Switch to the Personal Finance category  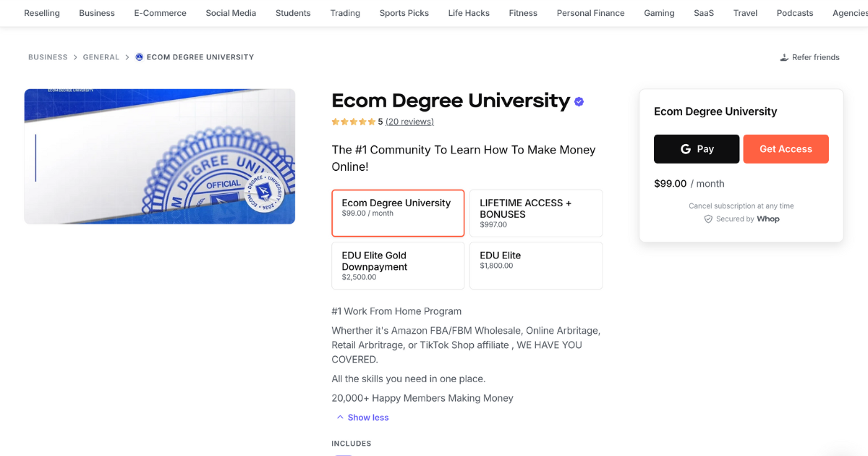(590, 12)
